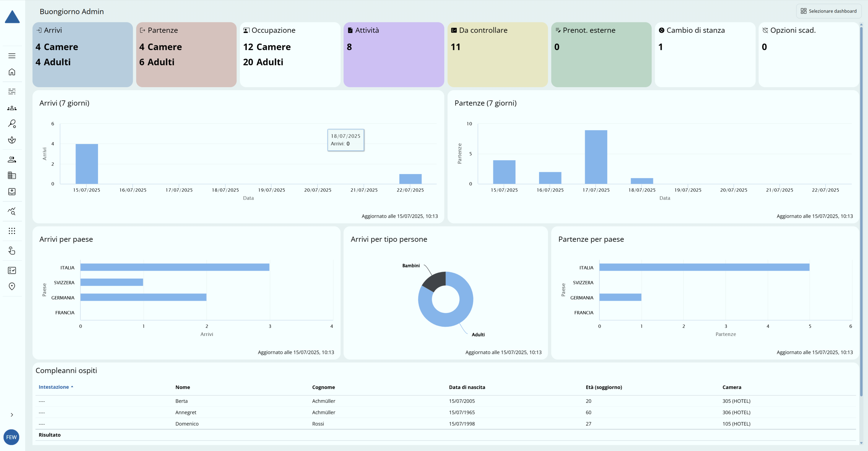
Task: Open the hamburger menu in sidebar
Action: 12,56
